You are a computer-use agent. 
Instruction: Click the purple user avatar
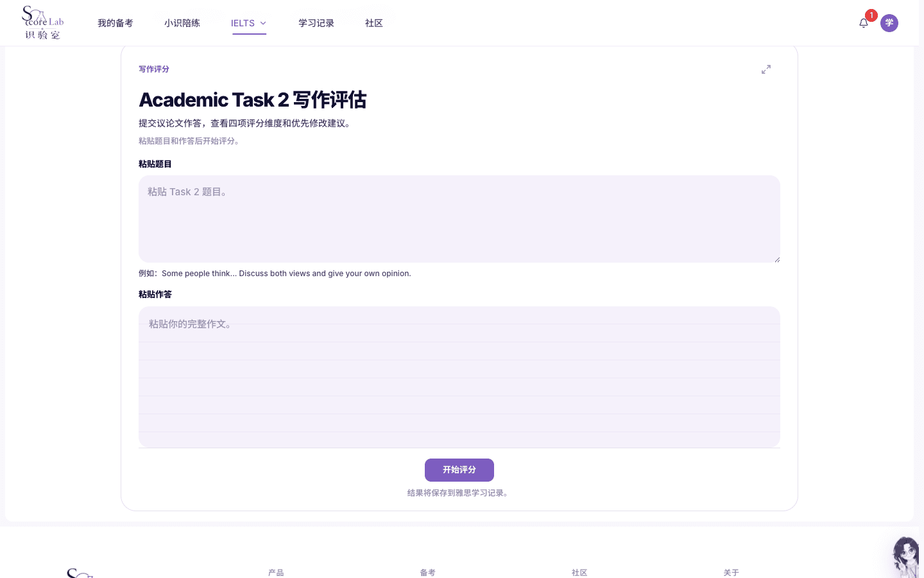coord(889,23)
